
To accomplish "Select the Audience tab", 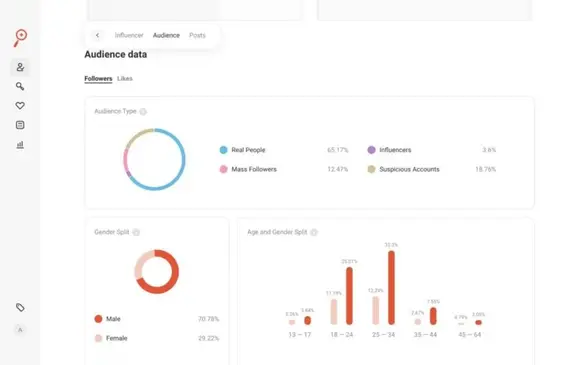I will pyautogui.click(x=166, y=35).
